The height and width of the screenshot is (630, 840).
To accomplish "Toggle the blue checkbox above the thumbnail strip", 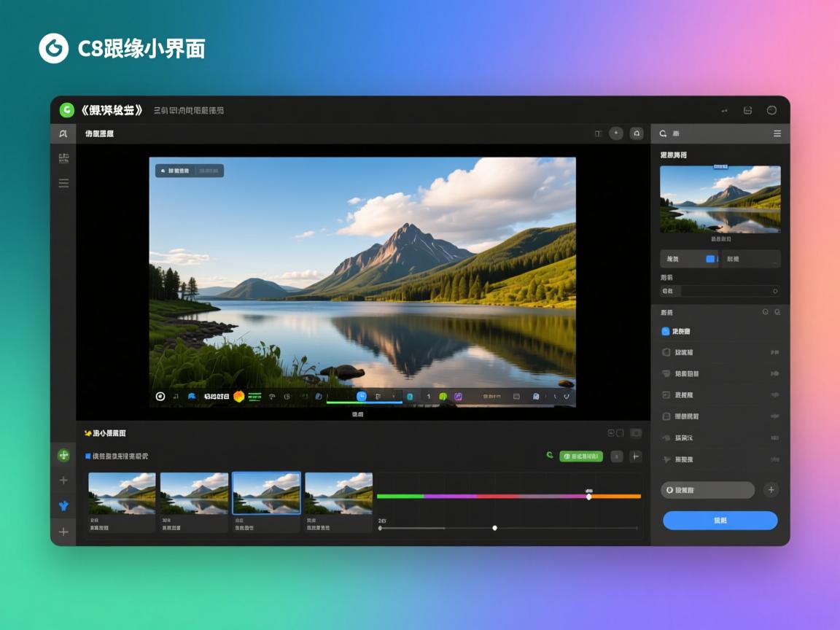I will pos(88,456).
